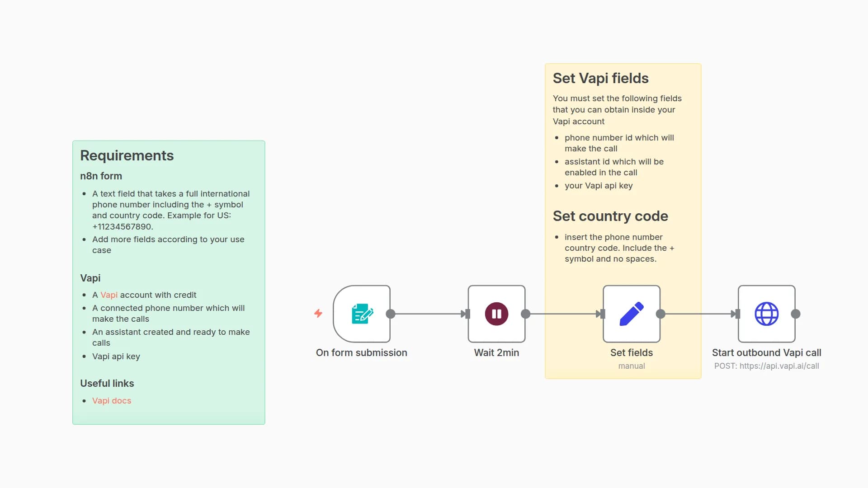
Task: Click the red lightning trigger icon
Action: [x=318, y=313]
